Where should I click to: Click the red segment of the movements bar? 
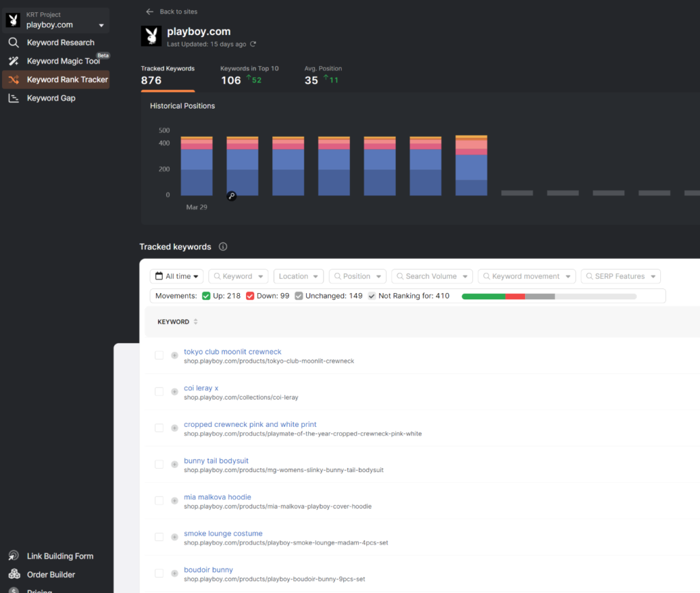click(515, 296)
